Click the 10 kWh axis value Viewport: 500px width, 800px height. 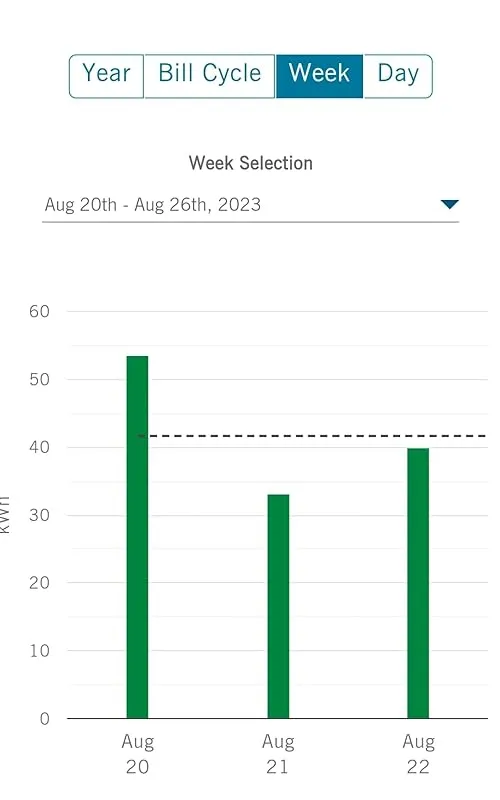[x=39, y=651]
